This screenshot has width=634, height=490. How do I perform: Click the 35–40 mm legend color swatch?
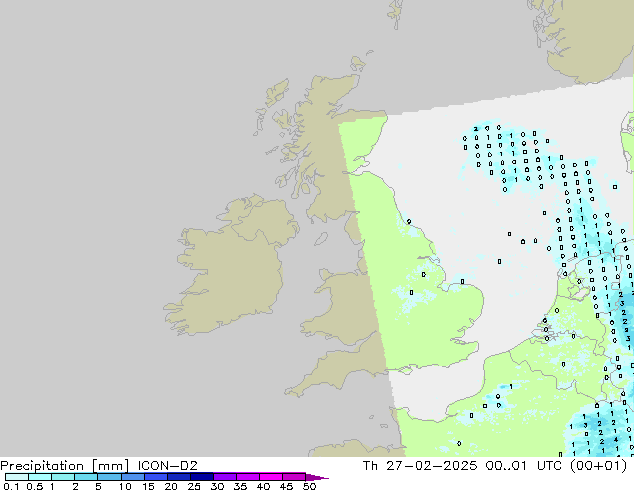pyautogui.click(x=247, y=477)
